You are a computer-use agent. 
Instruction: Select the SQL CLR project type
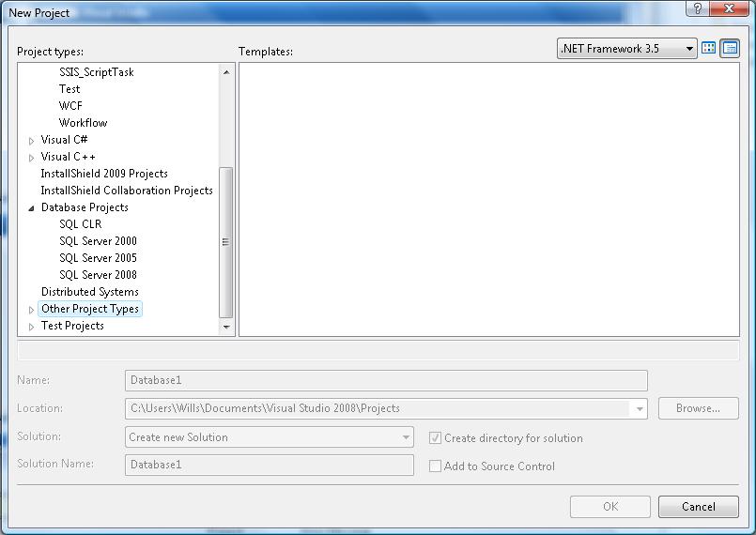point(81,224)
